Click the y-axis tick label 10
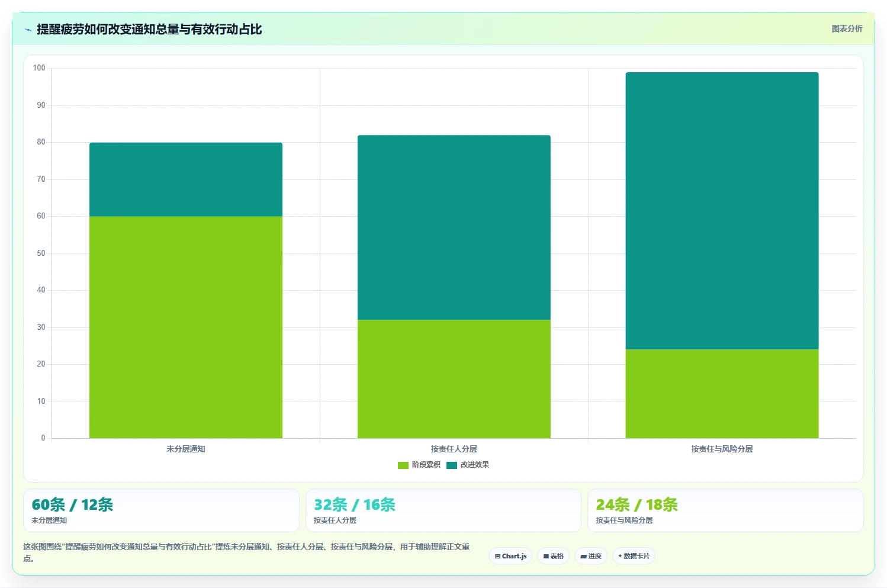 pos(41,401)
